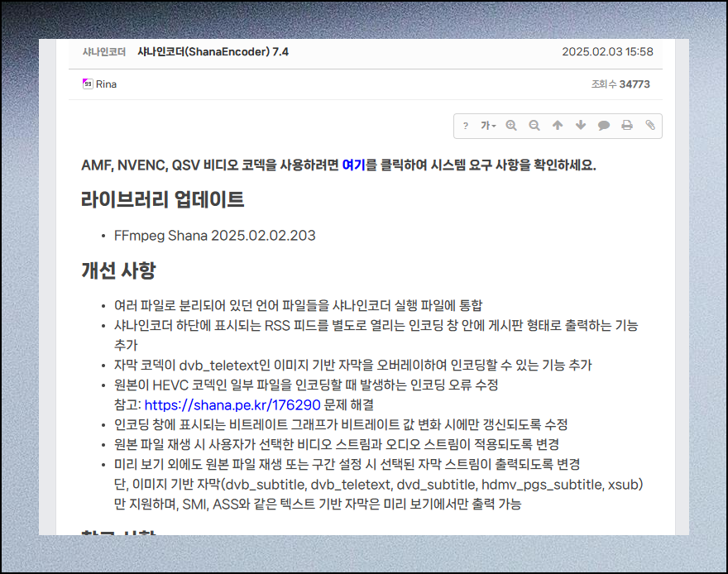Screen dimensions: 728x574
Task: Click the Rina level badge icon
Action: click(88, 84)
